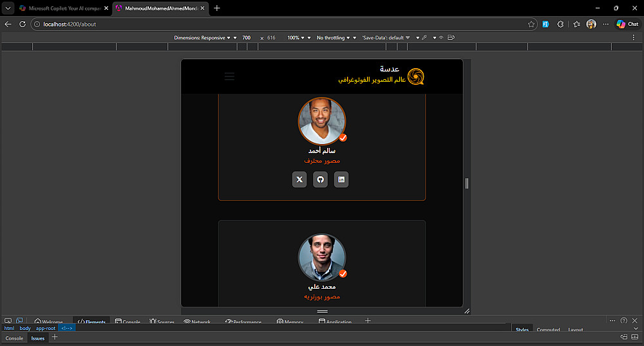Open the Favorites list icon
644x346 pixels.
pos(576,24)
